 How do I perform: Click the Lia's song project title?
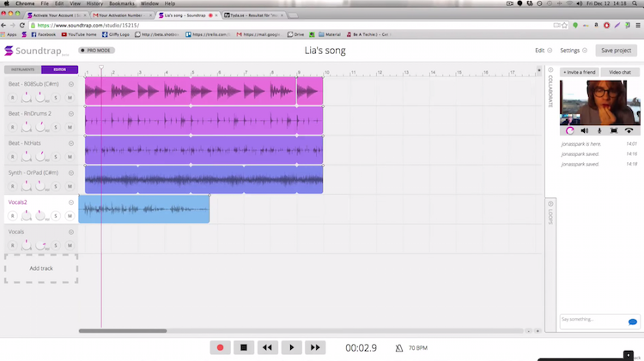(325, 51)
